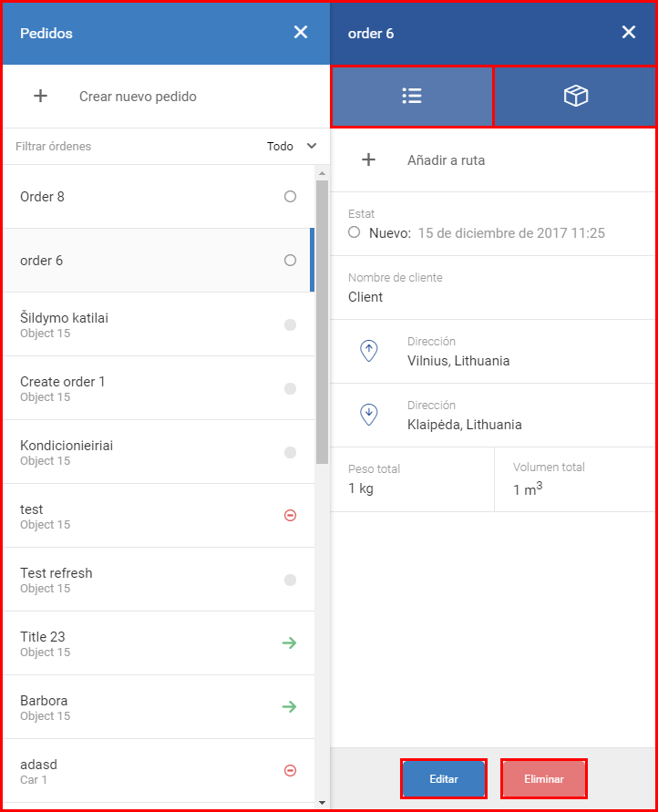This screenshot has width=658, height=812.
Task: Open the Kondicionieiriai order item
Action: pyautogui.click(x=159, y=452)
